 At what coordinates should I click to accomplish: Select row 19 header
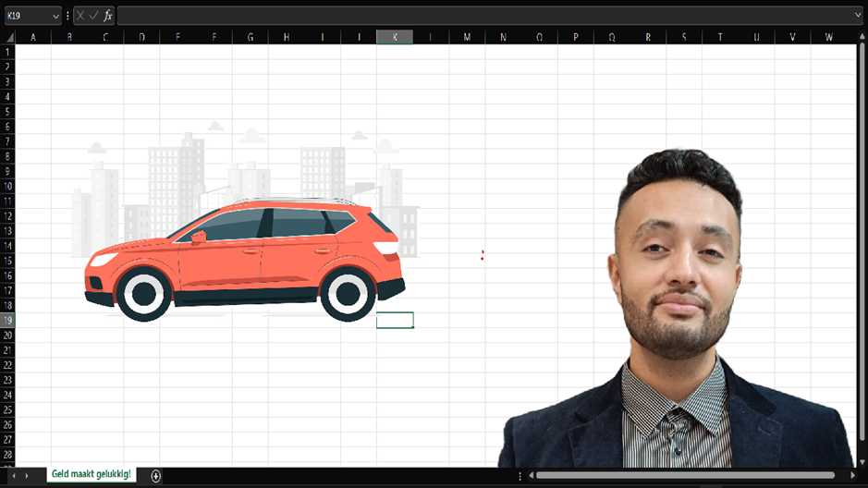pos(7,320)
